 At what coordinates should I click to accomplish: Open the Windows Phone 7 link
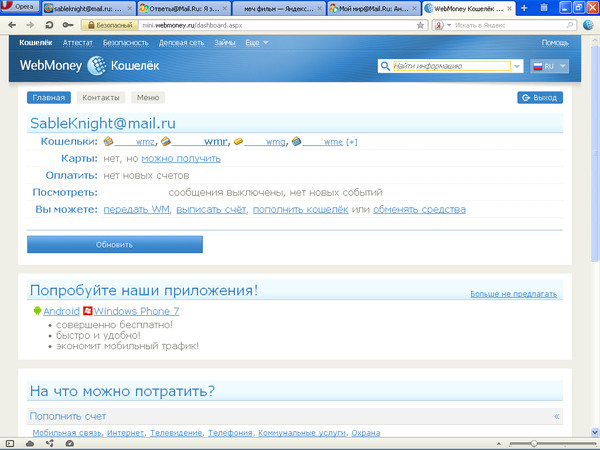coord(136,311)
